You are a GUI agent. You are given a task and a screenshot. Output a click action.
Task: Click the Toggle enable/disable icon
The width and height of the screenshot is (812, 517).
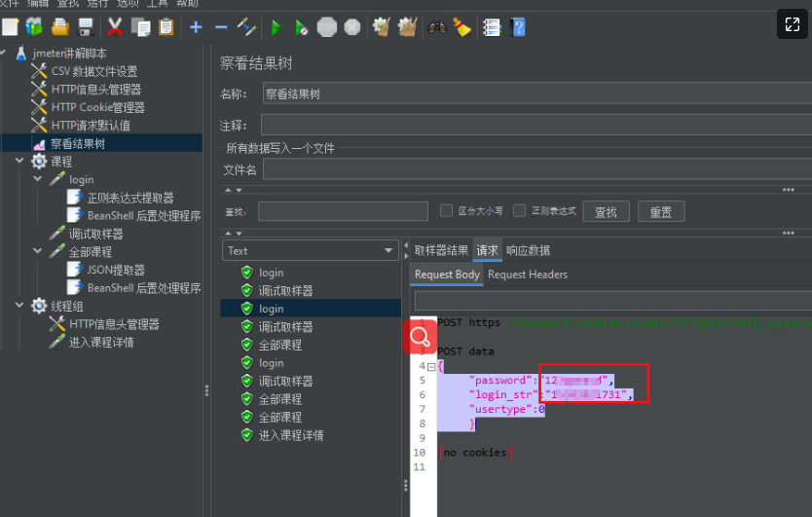(246, 27)
